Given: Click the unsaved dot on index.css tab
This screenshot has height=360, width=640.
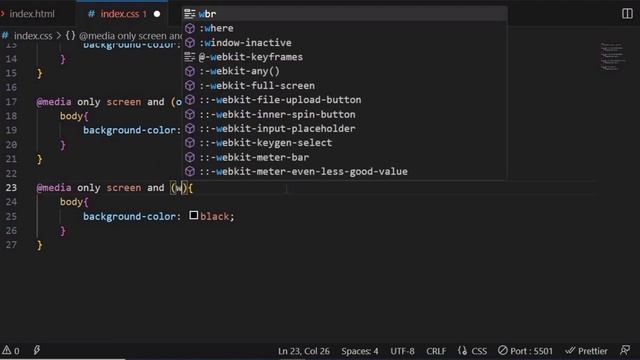Looking at the screenshot, I should (x=157, y=14).
